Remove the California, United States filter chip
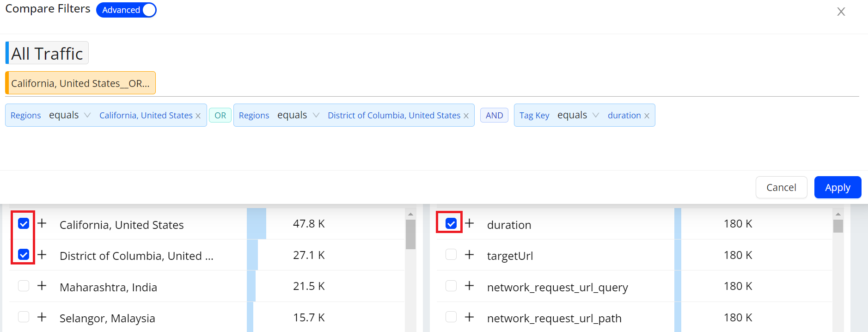The height and width of the screenshot is (332, 868). pyautogui.click(x=198, y=116)
